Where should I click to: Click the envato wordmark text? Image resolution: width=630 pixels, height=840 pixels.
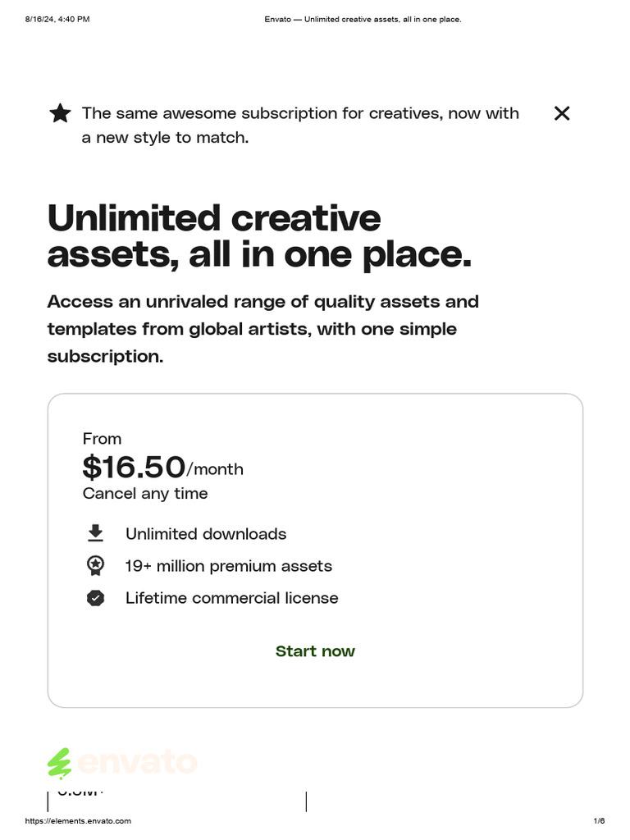(x=137, y=763)
